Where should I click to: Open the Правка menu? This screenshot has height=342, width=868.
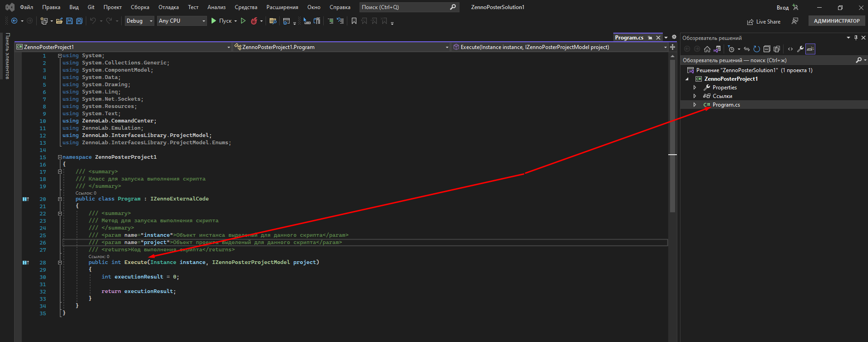click(51, 7)
